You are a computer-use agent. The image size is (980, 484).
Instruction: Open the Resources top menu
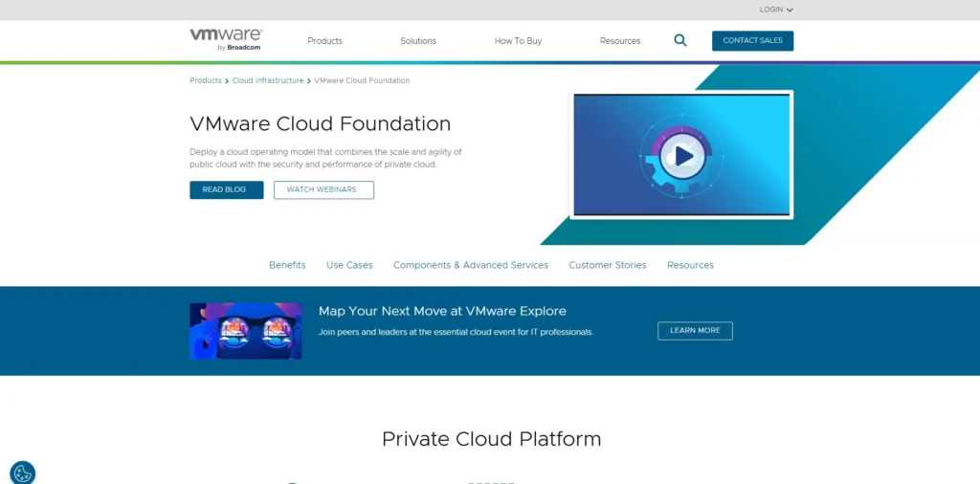pos(620,41)
